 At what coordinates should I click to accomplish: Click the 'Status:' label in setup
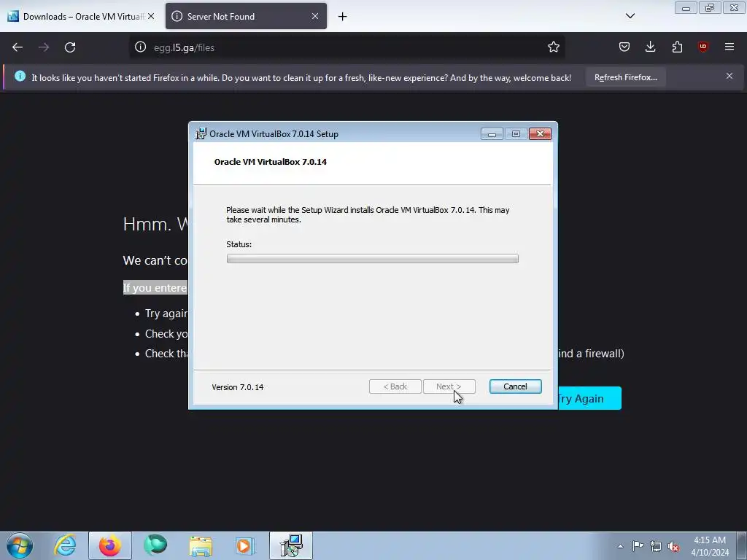239,244
